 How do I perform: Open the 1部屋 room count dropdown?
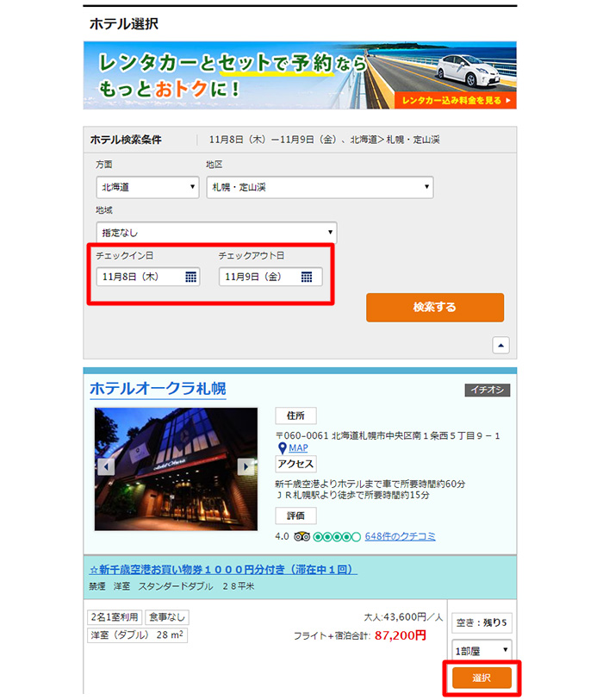[x=482, y=651]
